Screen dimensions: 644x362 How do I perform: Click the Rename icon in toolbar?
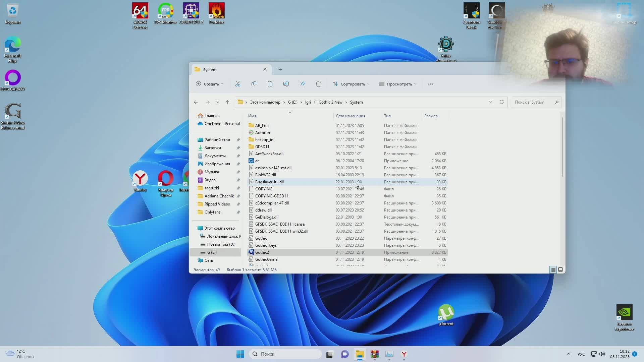(286, 84)
